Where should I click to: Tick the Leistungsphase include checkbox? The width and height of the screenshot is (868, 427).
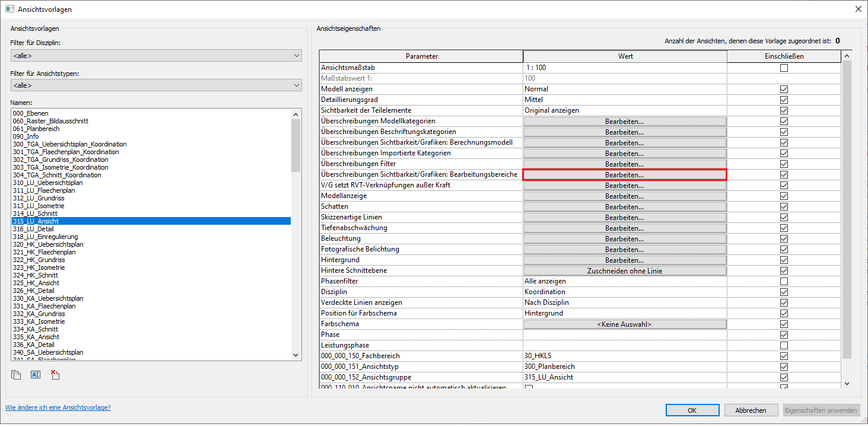click(x=784, y=345)
